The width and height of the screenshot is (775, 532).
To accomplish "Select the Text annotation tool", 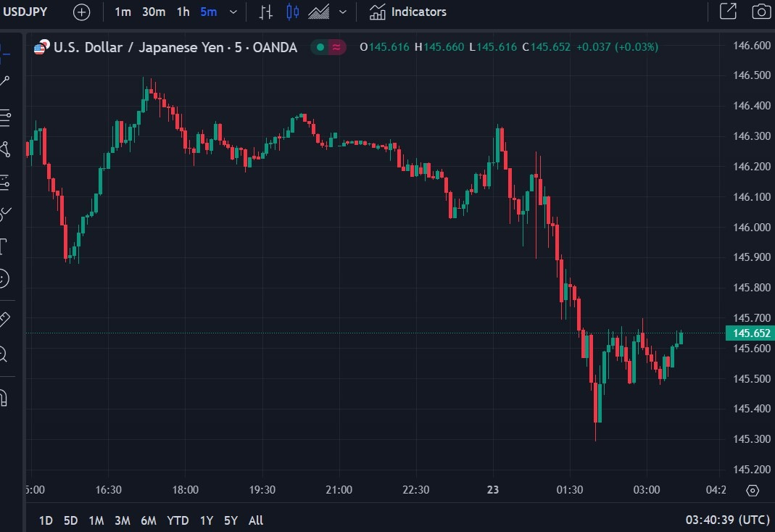I will tap(4, 246).
